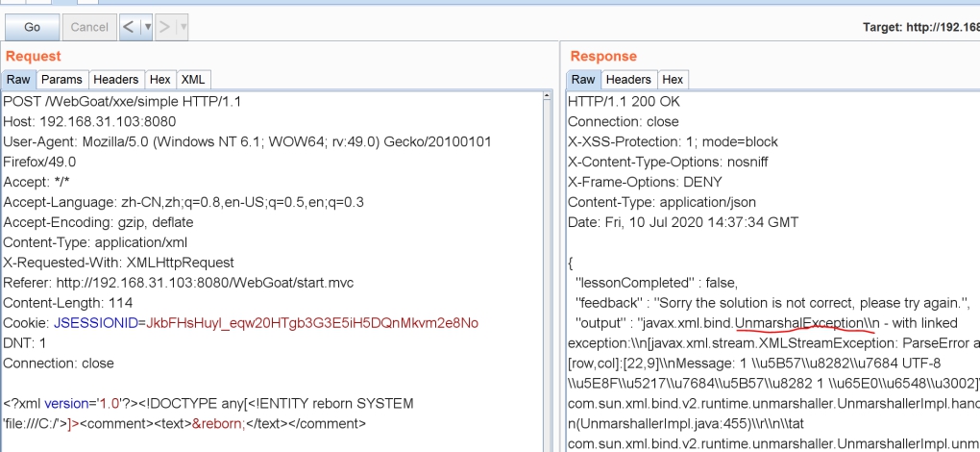Open the Response Hex tab
The width and height of the screenshot is (980, 452).
coord(673,80)
